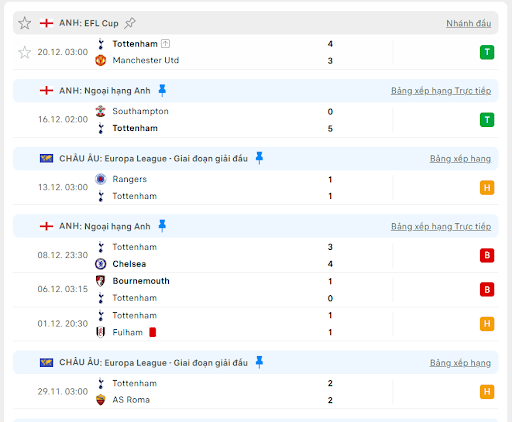This screenshot has height=422, width=512.
Task: Click the Chelsea team crest
Action: coord(101,264)
